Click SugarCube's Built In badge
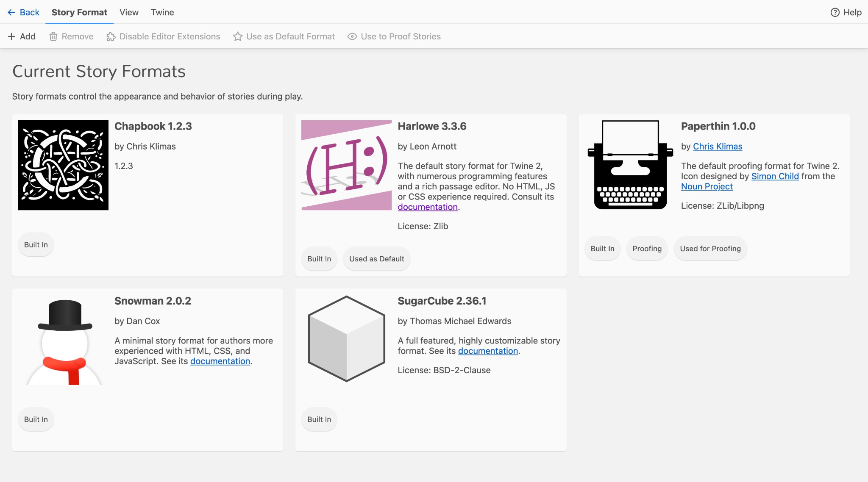 tap(319, 419)
